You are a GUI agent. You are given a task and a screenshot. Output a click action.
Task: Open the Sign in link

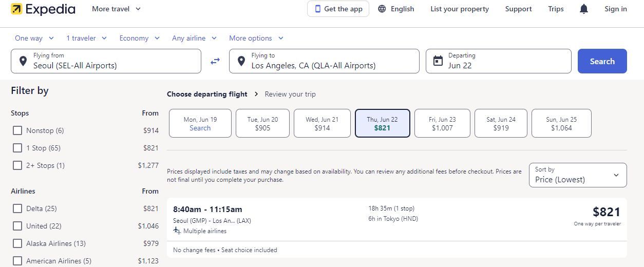coord(615,9)
